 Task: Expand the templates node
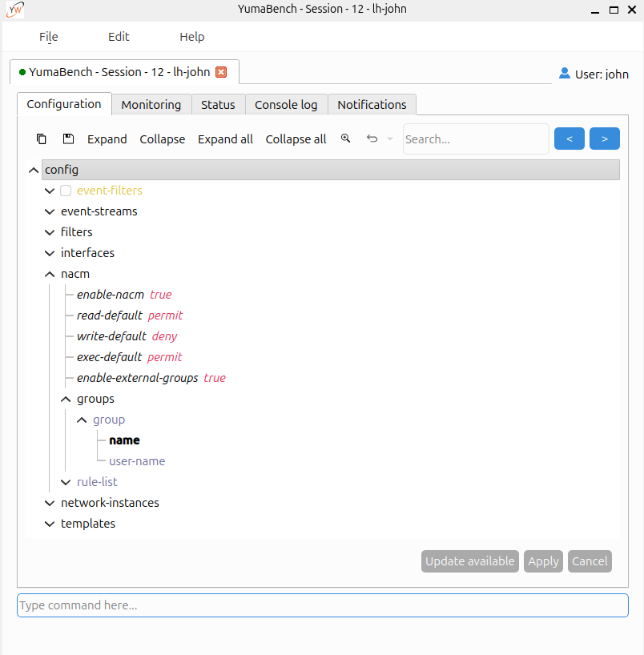pyautogui.click(x=50, y=524)
